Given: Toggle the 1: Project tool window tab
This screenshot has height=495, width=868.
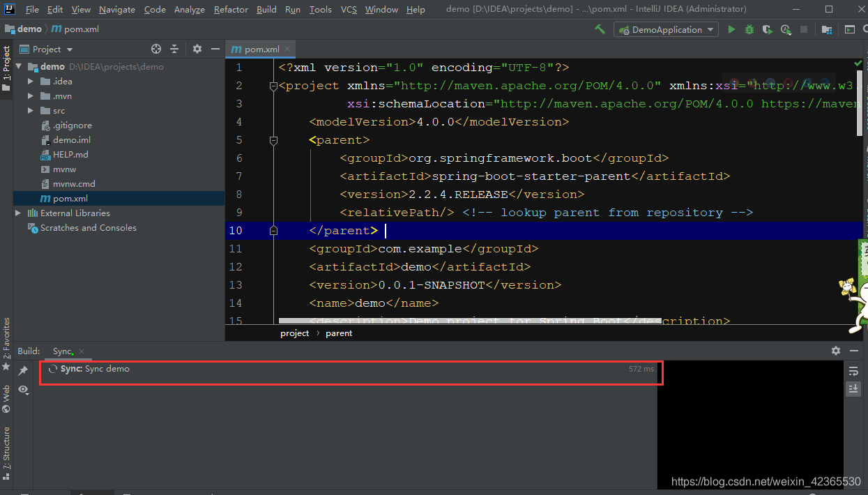Looking at the screenshot, I should [x=6, y=68].
